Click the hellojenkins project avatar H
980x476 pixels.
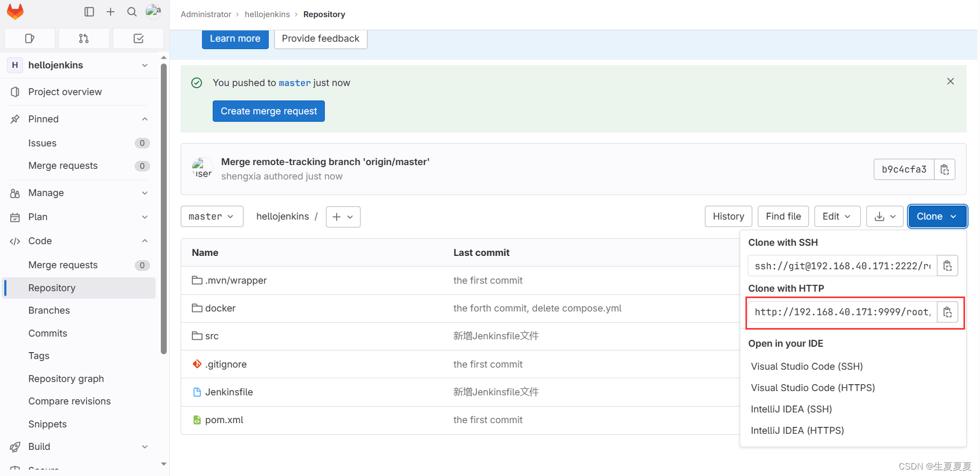(15, 65)
